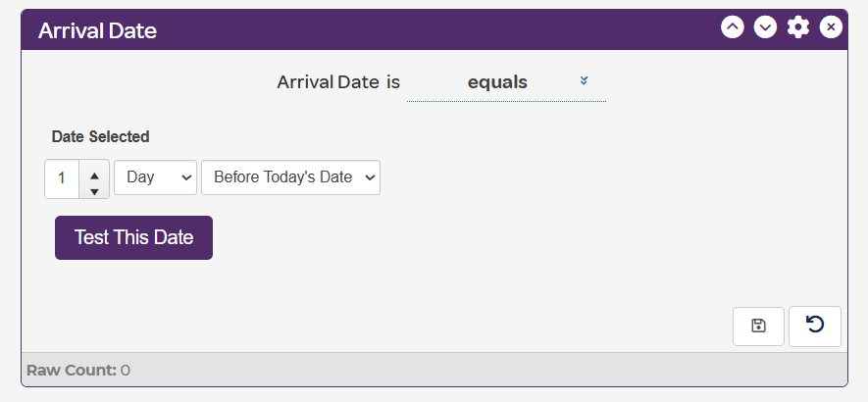Click the "Arrival Date is" text
This screenshot has height=402, width=868.
click(338, 83)
